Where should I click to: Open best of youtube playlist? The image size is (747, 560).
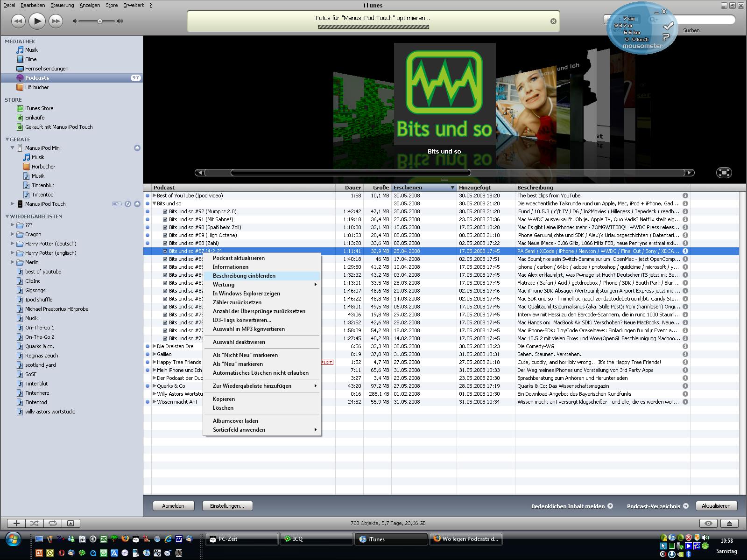(x=43, y=272)
